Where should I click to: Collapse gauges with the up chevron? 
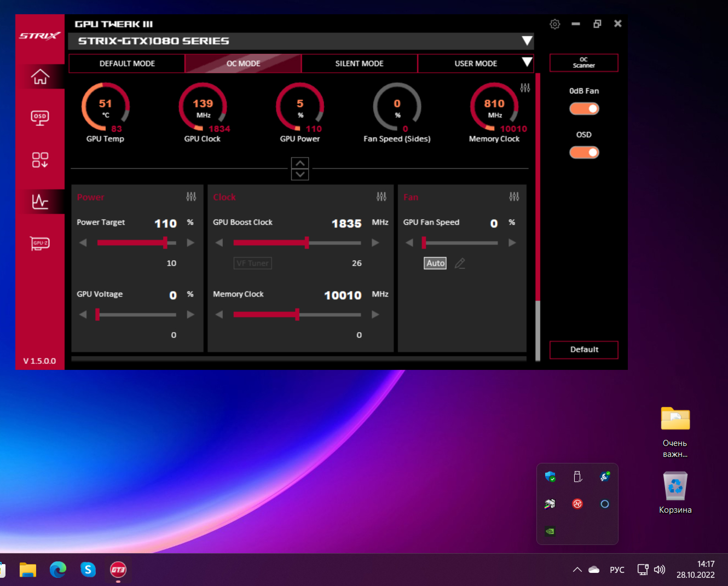[x=300, y=163]
